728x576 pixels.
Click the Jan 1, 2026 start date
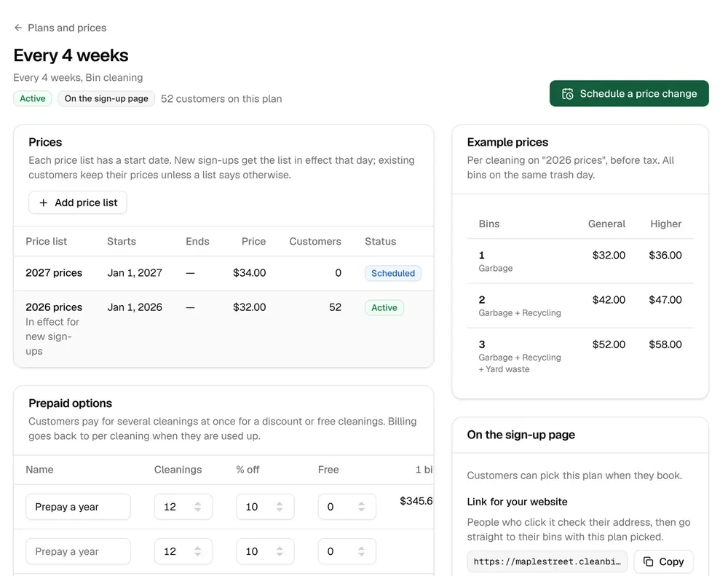click(135, 307)
